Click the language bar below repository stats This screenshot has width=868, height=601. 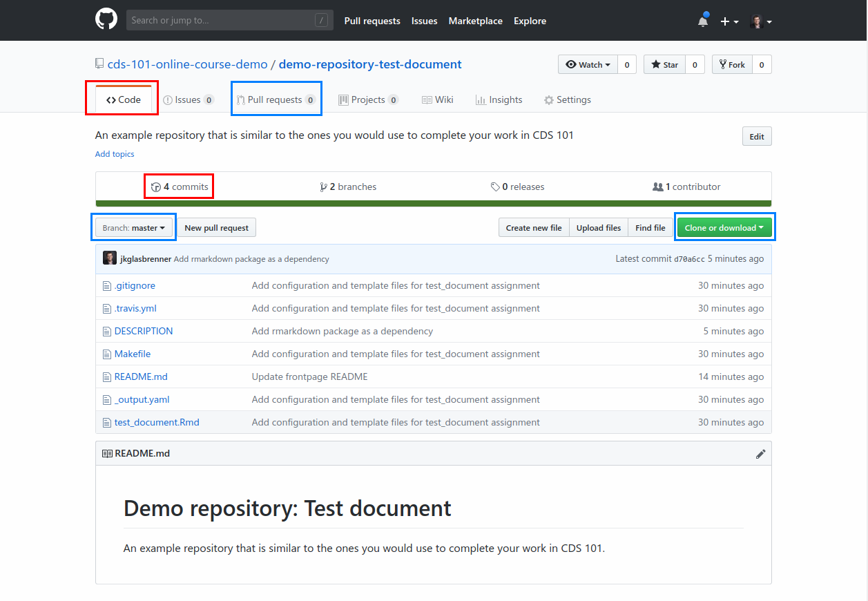434,203
